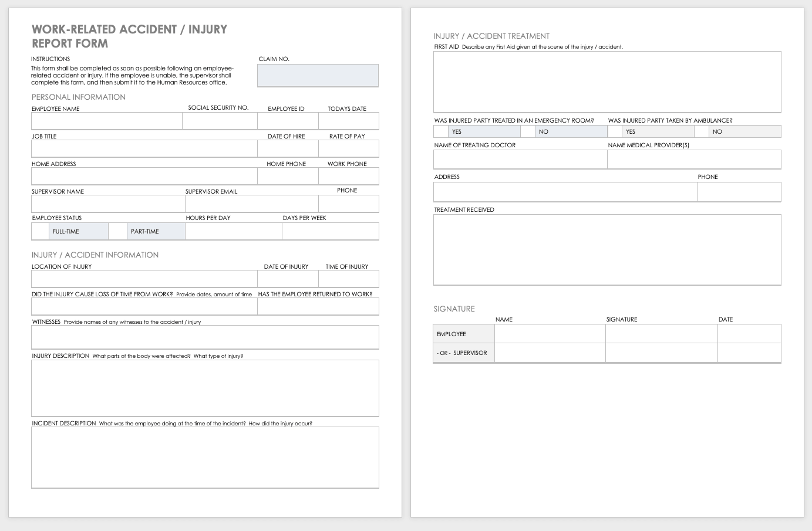Click the Social Security No. field
812x531 pixels.
click(x=220, y=121)
